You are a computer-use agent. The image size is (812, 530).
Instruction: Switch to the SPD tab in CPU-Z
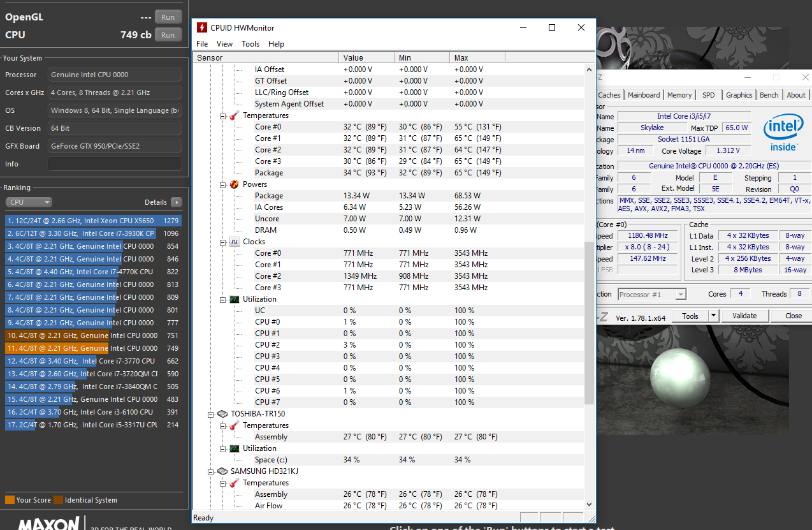[709, 95]
